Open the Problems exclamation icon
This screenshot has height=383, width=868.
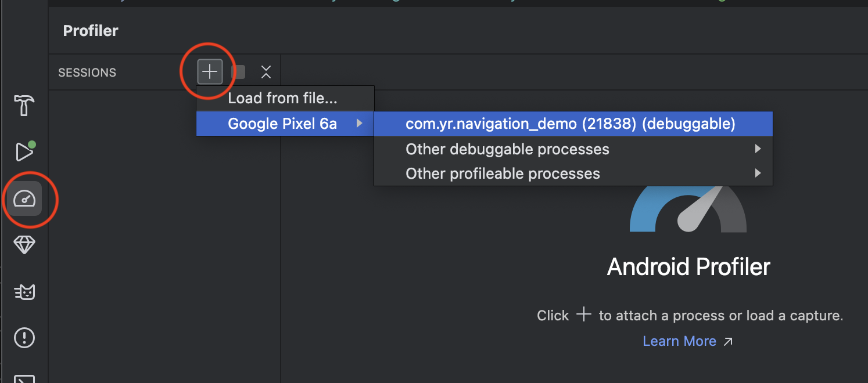click(24, 337)
